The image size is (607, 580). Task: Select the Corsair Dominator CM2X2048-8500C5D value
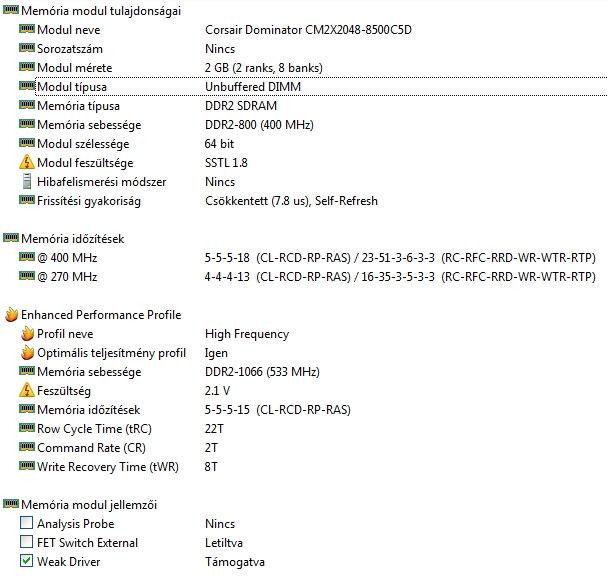point(308,30)
